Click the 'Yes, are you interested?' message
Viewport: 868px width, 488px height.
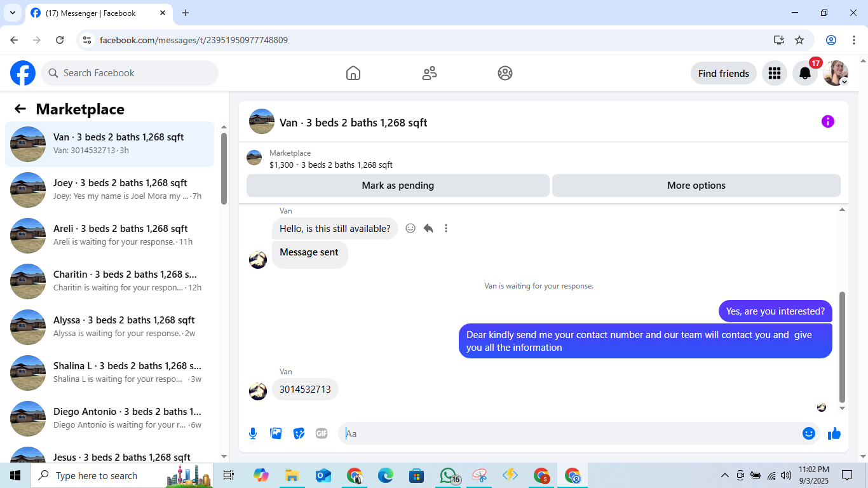click(x=775, y=311)
